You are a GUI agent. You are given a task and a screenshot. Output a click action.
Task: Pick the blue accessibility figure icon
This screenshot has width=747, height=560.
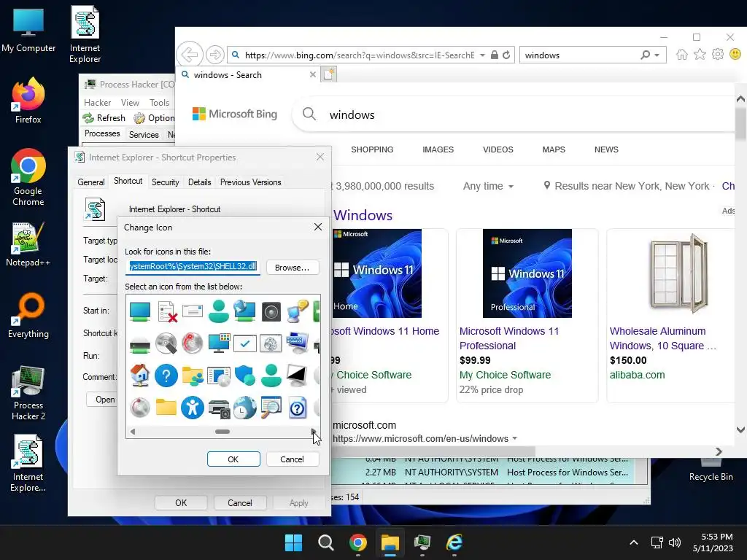pyautogui.click(x=193, y=408)
